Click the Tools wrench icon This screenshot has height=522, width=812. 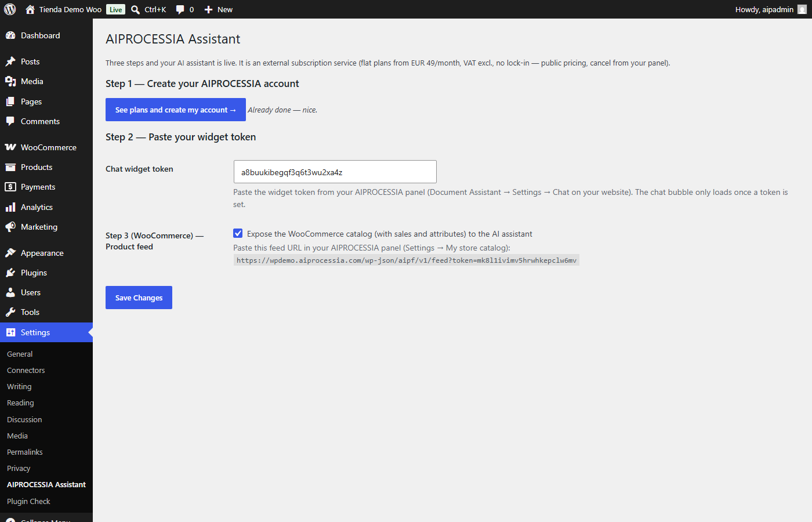[x=10, y=312]
